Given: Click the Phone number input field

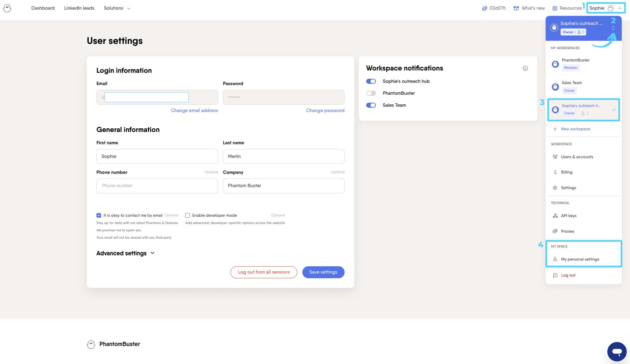Looking at the screenshot, I should click(157, 186).
